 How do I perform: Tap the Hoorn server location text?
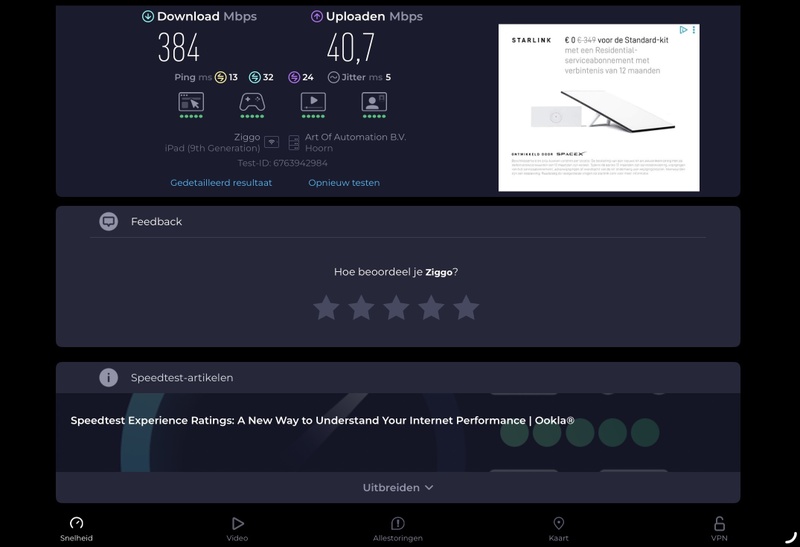coord(319,148)
